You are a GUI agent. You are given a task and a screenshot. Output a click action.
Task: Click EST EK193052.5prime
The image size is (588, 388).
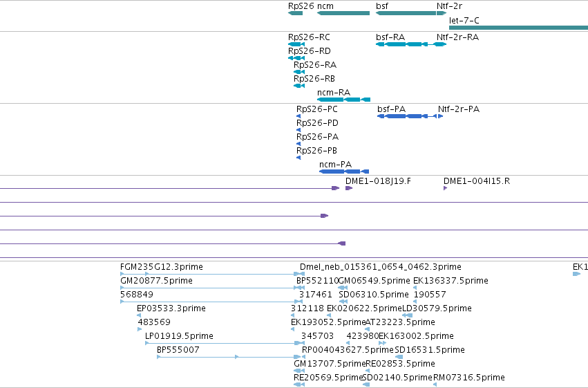click(328, 322)
